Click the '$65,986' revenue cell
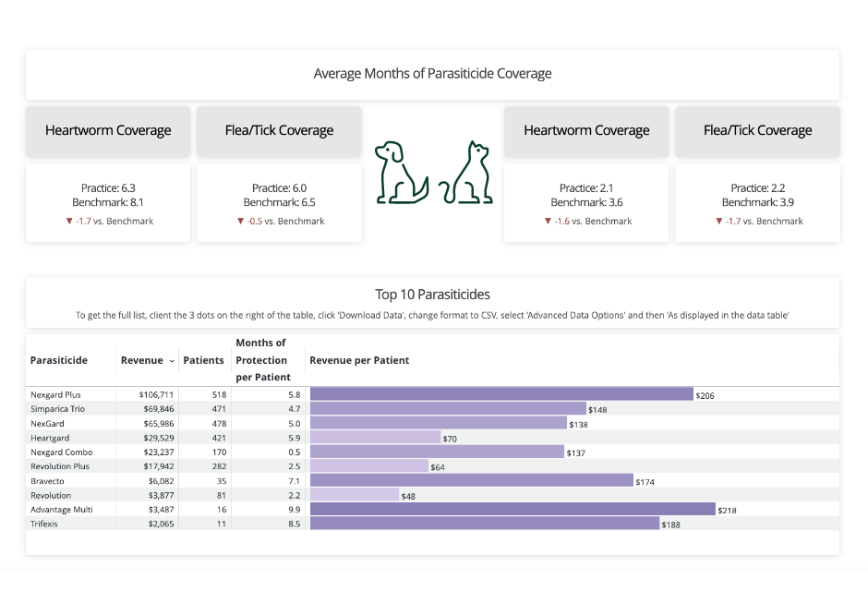 pos(158,423)
